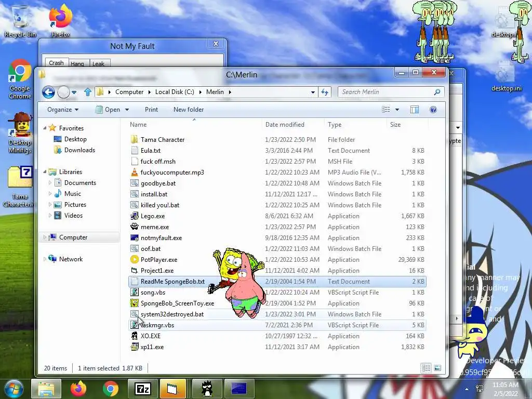The width and height of the screenshot is (532, 399).
Task: Click the Print toolbar command
Action: [x=151, y=110]
